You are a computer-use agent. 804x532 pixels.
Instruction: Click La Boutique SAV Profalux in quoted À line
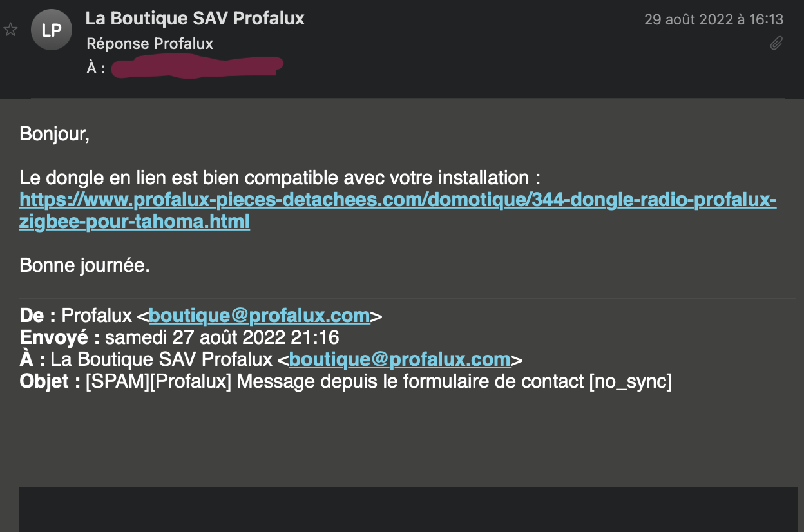(x=162, y=359)
